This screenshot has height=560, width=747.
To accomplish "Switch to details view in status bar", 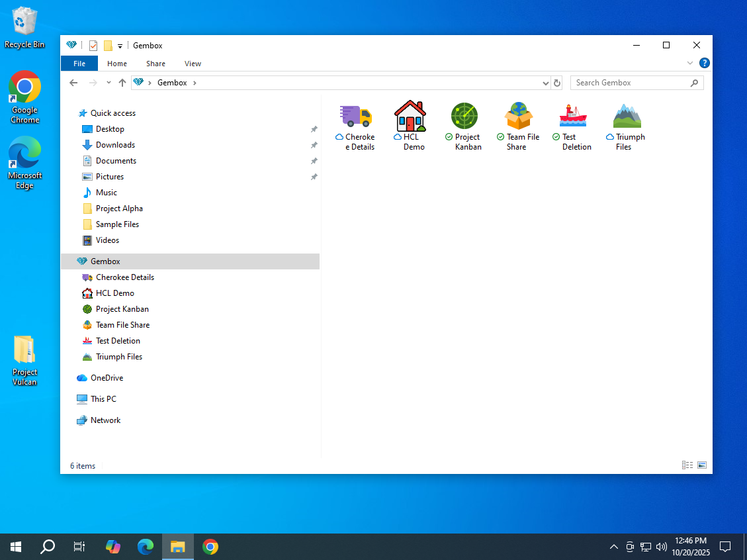I will point(687,466).
